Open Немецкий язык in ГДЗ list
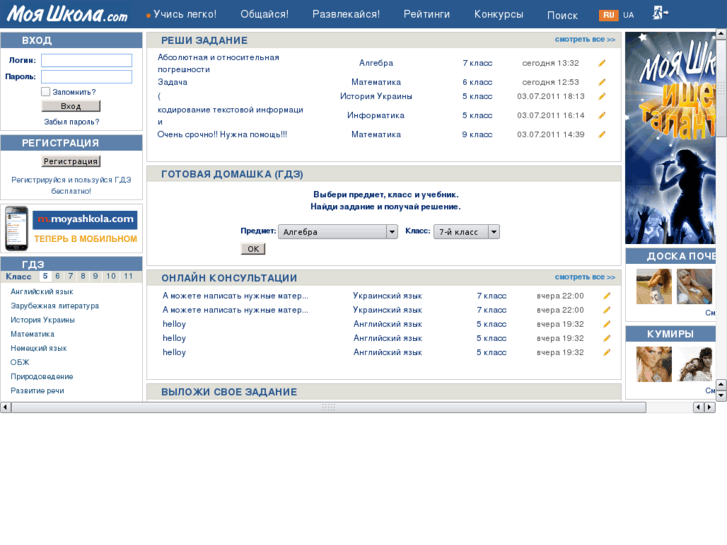 38,348
